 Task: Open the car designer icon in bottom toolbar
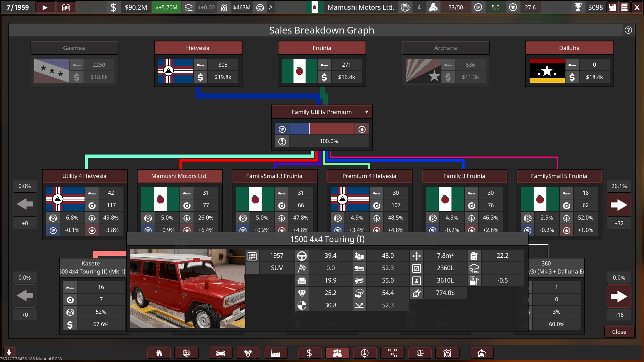click(x=220, y=353)
